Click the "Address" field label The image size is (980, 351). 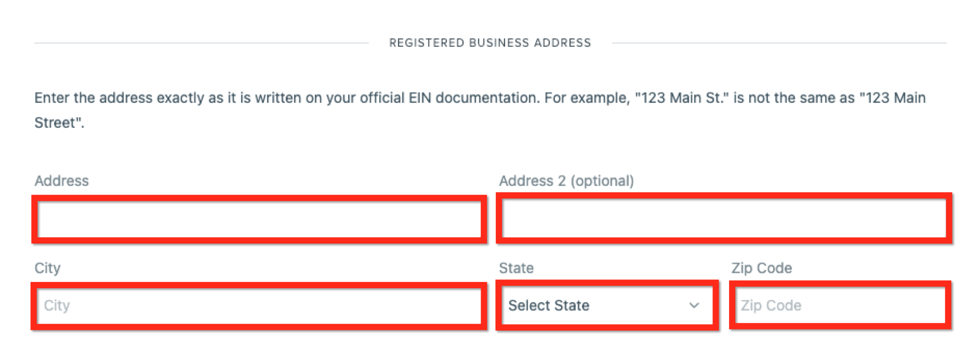click(x=61, y=181)
